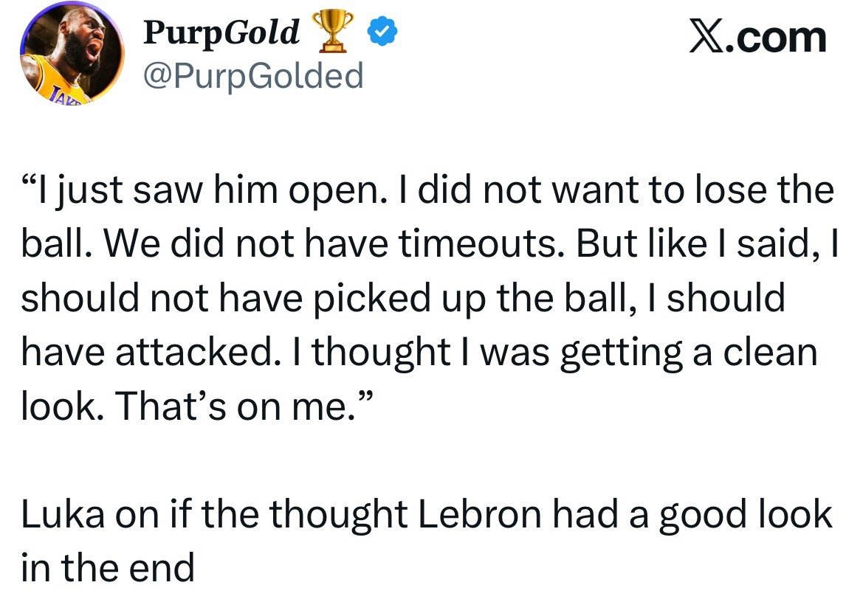
Task: Open the PurpGold display name
Action: point(221,32)
